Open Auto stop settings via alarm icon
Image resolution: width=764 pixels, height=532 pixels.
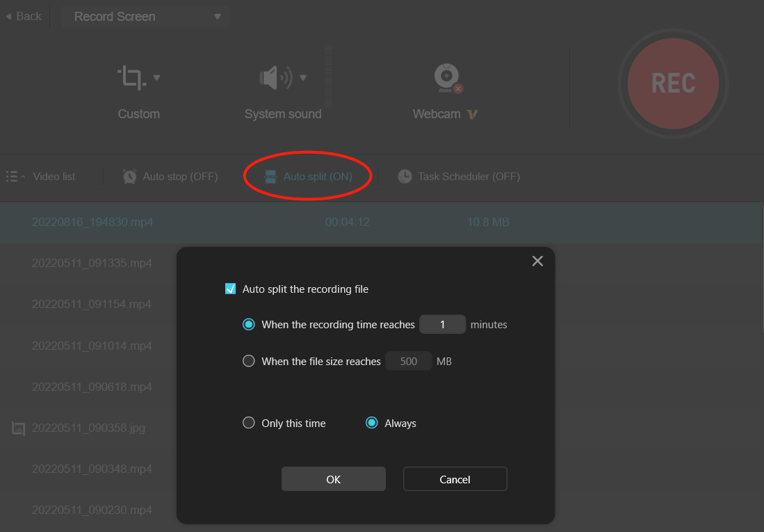tap(129, 176)
